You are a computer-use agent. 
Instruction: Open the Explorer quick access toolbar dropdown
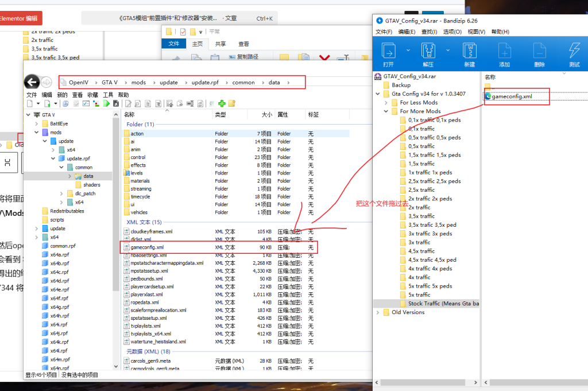[200, 32]
